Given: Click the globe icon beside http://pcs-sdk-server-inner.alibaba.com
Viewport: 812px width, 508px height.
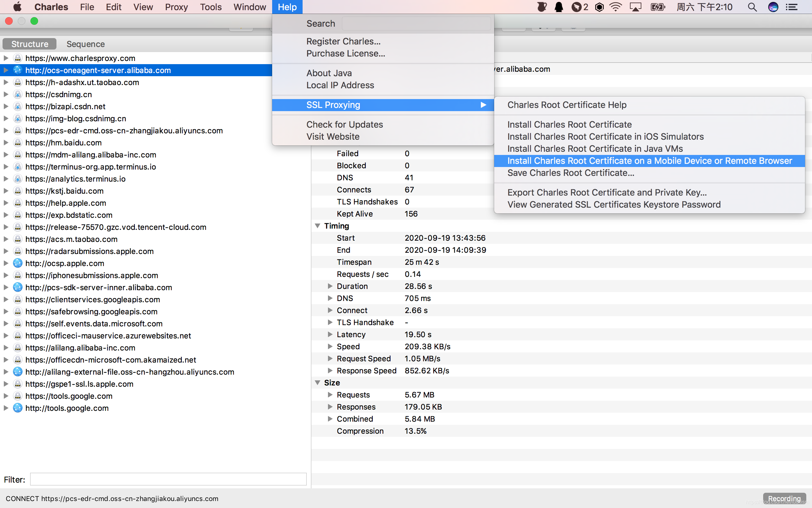Looking at the screenshot, I should [x=18, y=287].
